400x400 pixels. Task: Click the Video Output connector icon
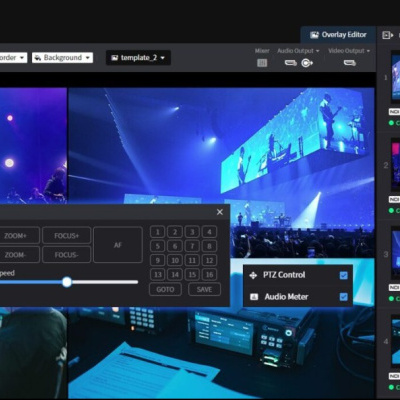[x=350, y=63]
